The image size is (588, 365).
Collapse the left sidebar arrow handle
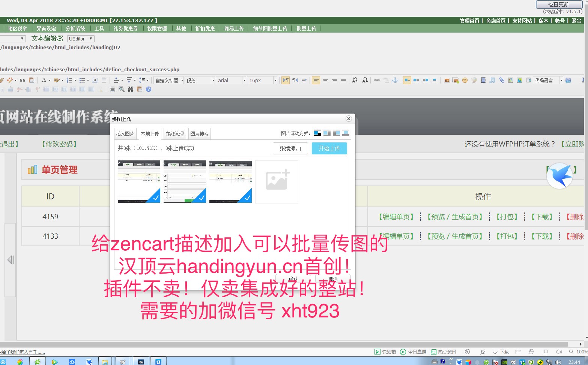10,260
